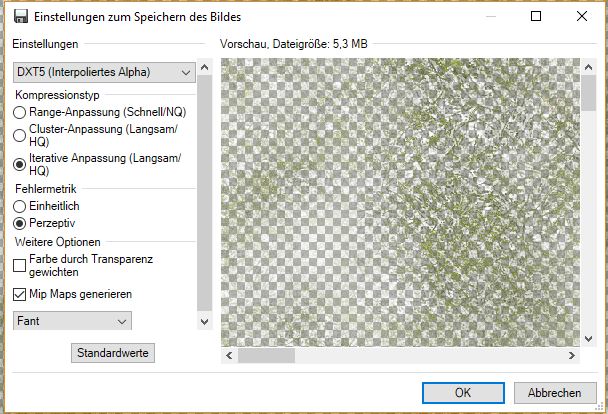This screenshot has height=414, width=608.
Task: Maximize the save settings dialog window
Action: [x=536, y=17]
